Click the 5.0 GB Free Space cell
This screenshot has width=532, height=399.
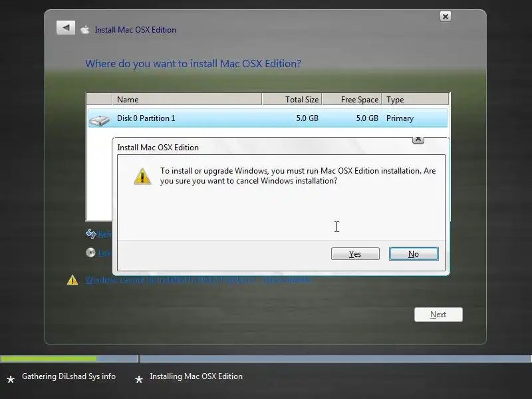coord(367,118)
